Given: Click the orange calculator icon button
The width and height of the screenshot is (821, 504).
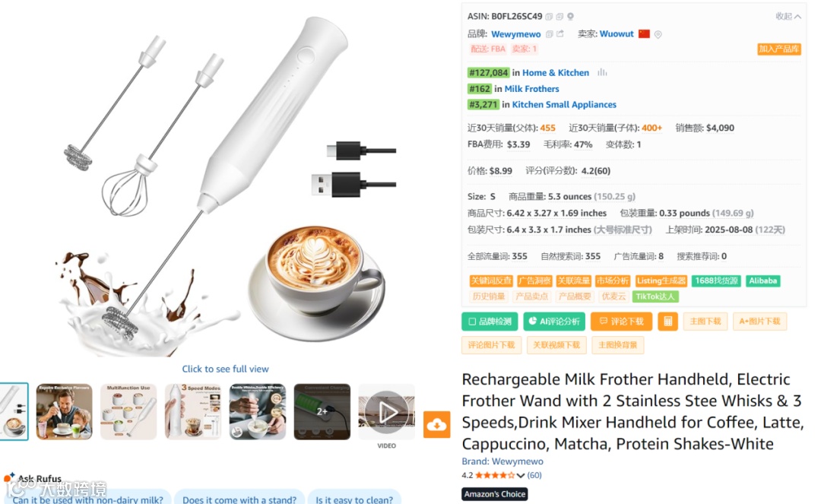Looking at the screenshot, I should tap(667, 322).
